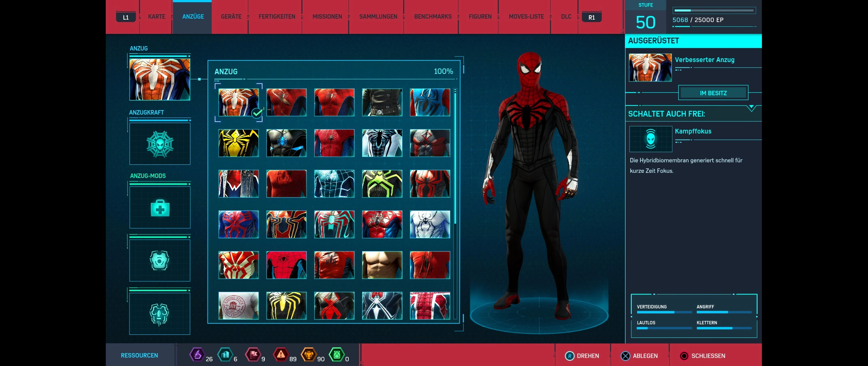Image resolution: width=868 pixels, height=366 pixels.
Task: Open the BENCHMARKS tab
Action: [x=433, y=17]
